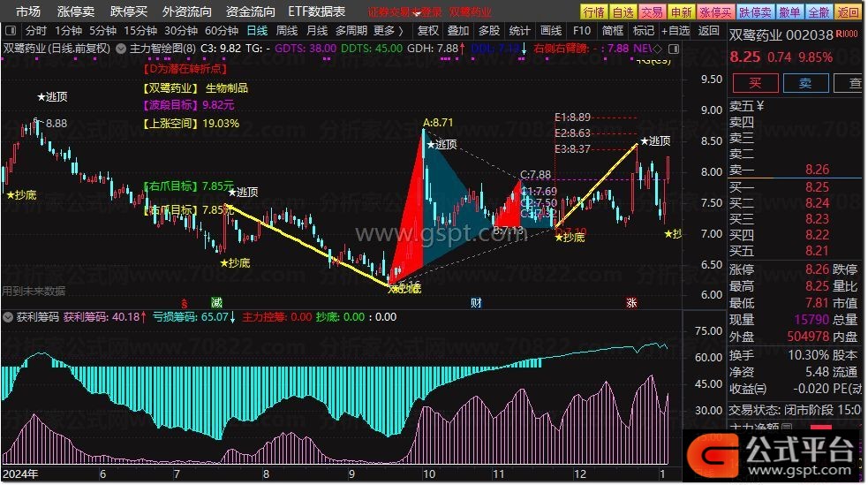
Task: Click the 外盘 value 504978
Action: 808,337
